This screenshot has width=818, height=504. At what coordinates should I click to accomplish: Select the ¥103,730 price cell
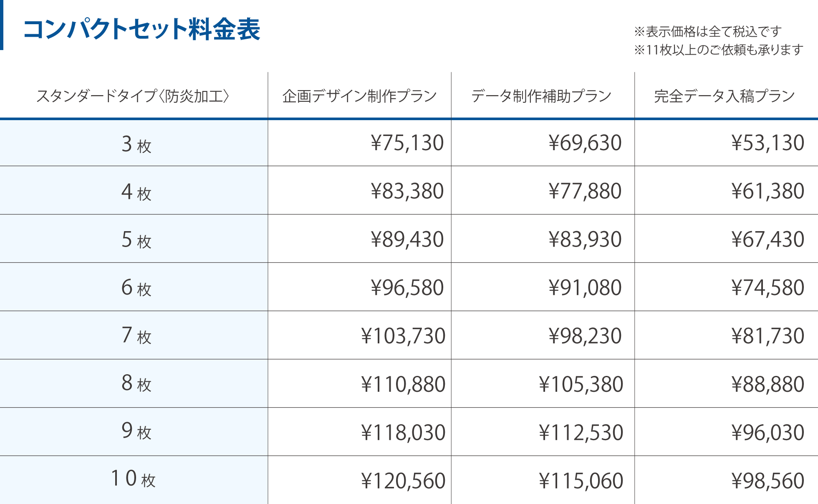403,336
